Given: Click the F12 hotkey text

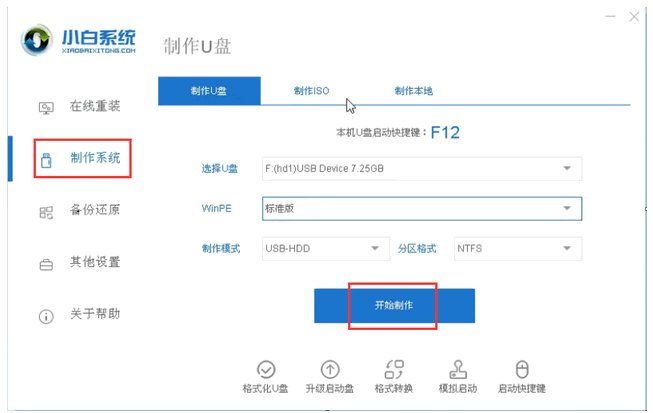Looking at the screenshot, I should click(x=445, y=133).
